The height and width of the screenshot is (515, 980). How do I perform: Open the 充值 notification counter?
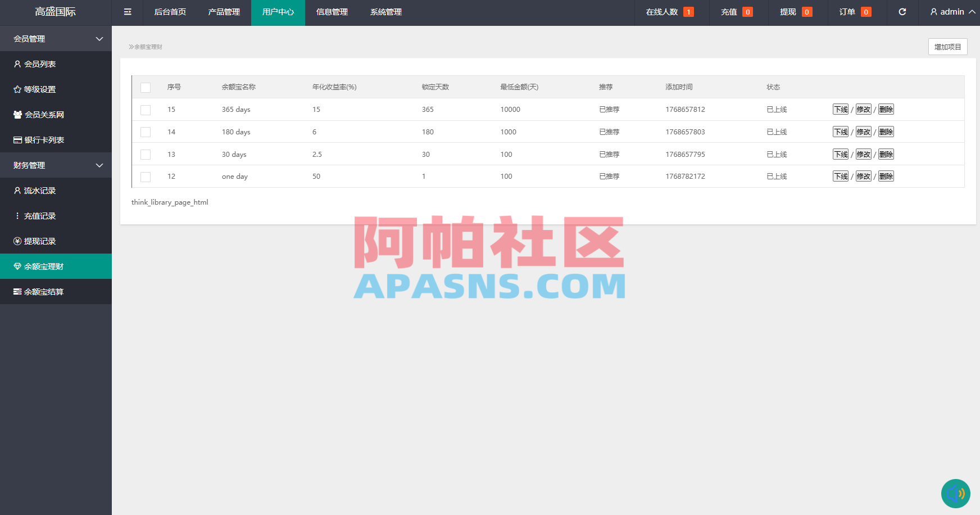click(x=747, y=12)
